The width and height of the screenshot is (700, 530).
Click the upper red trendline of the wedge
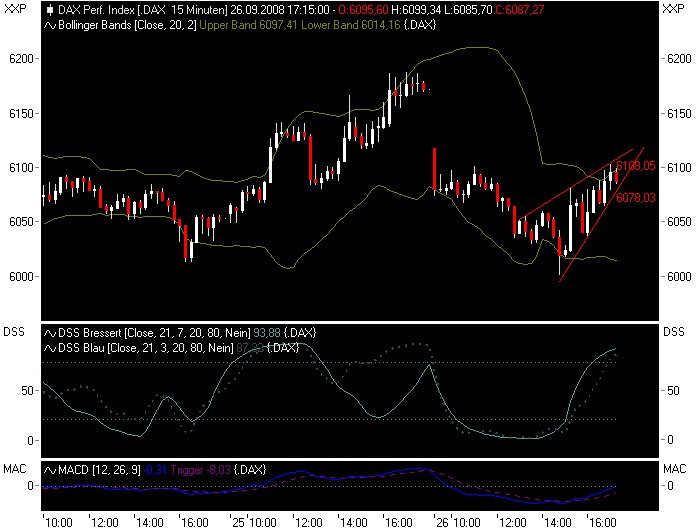click(576, 184)
